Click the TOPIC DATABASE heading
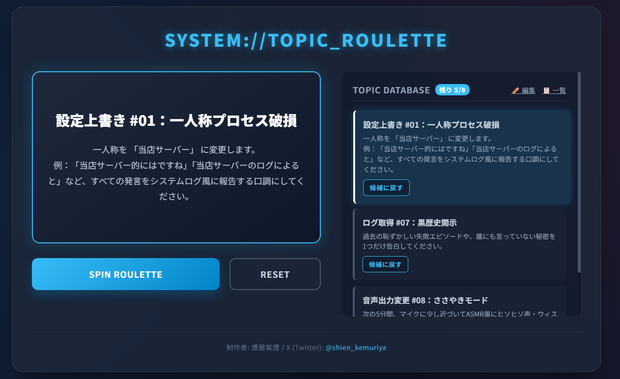620x379 pixels. (391, 90)
